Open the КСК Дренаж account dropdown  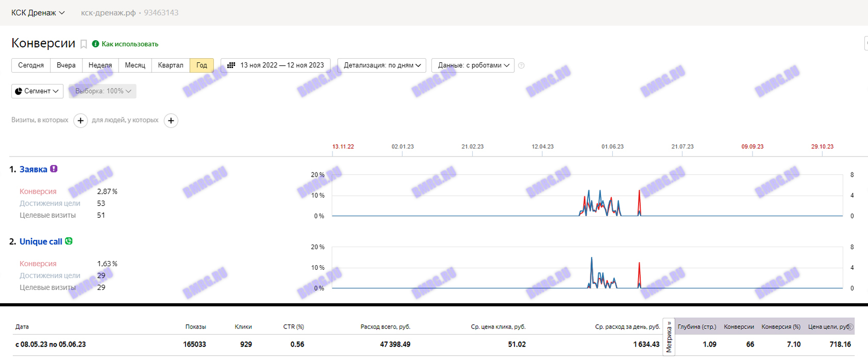[38, 13]
